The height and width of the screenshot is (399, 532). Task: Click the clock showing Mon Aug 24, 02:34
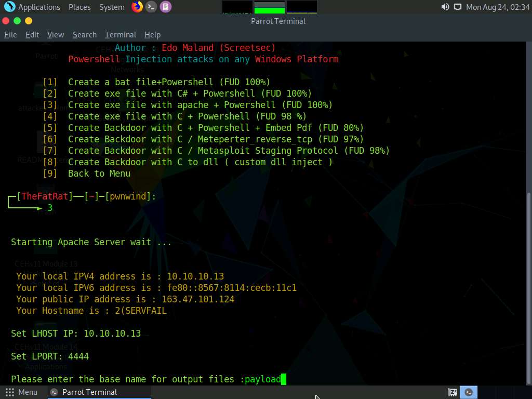(497, 7)
